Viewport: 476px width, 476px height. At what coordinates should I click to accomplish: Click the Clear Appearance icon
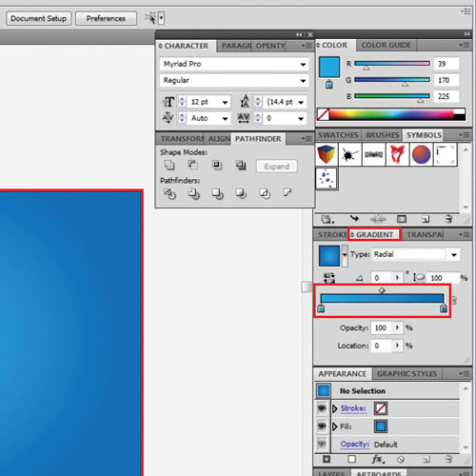click(x=401, y=459)
